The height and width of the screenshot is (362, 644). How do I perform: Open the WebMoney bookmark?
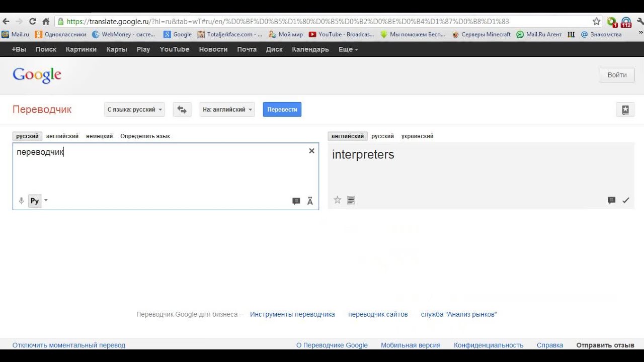pyautogui.click(x=124, y=35)
